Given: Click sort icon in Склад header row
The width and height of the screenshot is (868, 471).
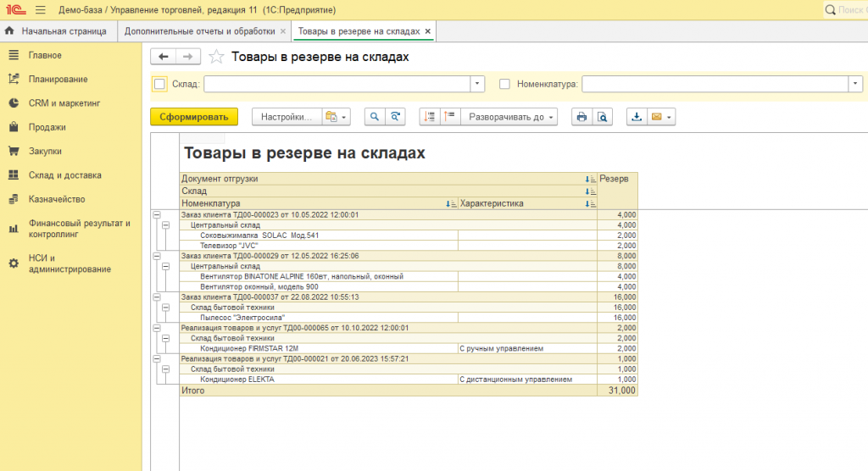Looking at the screenshot, I should (x=590, y=191).
